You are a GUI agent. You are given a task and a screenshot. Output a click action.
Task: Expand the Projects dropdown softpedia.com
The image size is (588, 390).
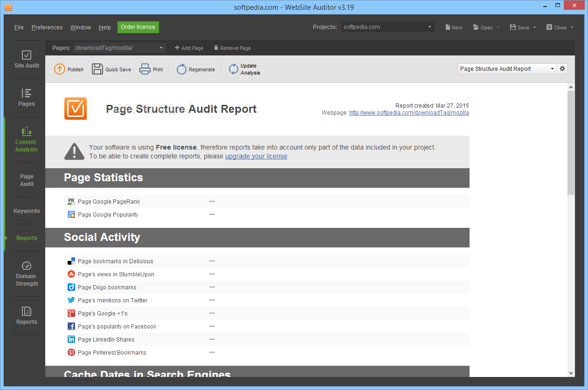387,27
